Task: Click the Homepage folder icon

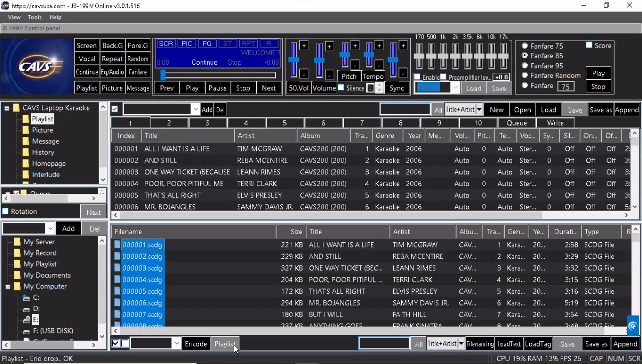Action: [26, 163]
